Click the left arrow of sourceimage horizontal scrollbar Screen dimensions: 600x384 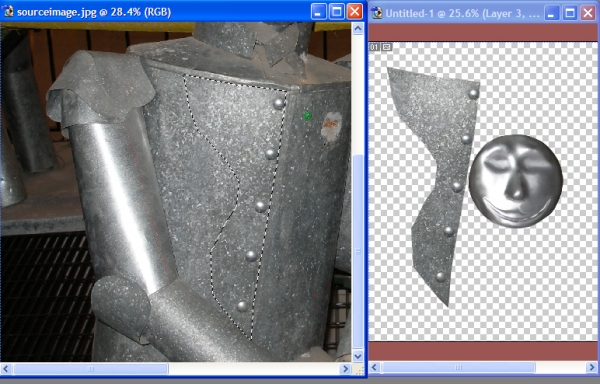[x=6, y=369]
